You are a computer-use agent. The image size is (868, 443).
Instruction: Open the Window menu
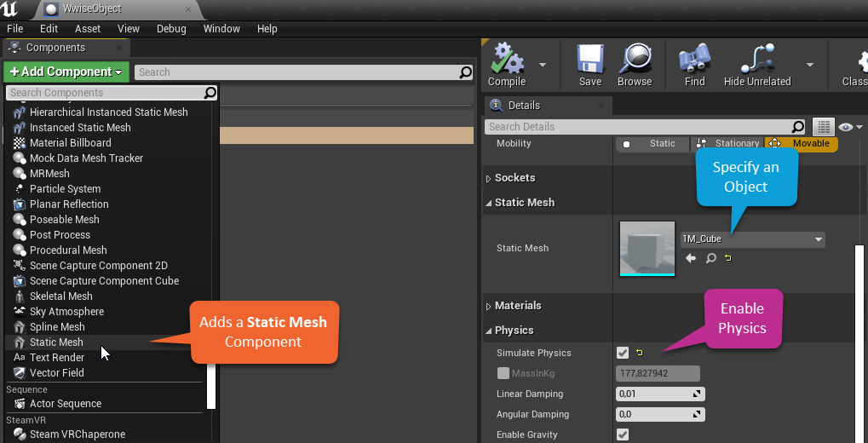[x=221, y=29]
